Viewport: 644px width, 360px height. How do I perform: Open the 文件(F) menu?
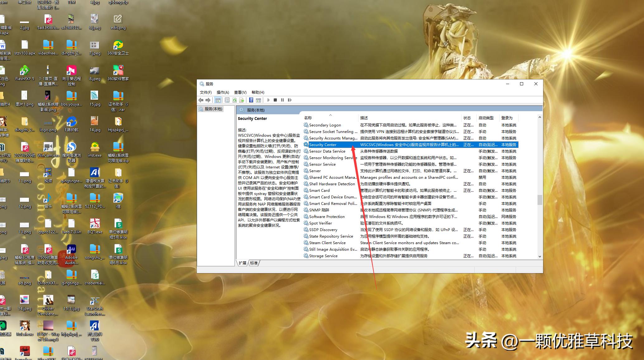[x=206, y=92]
